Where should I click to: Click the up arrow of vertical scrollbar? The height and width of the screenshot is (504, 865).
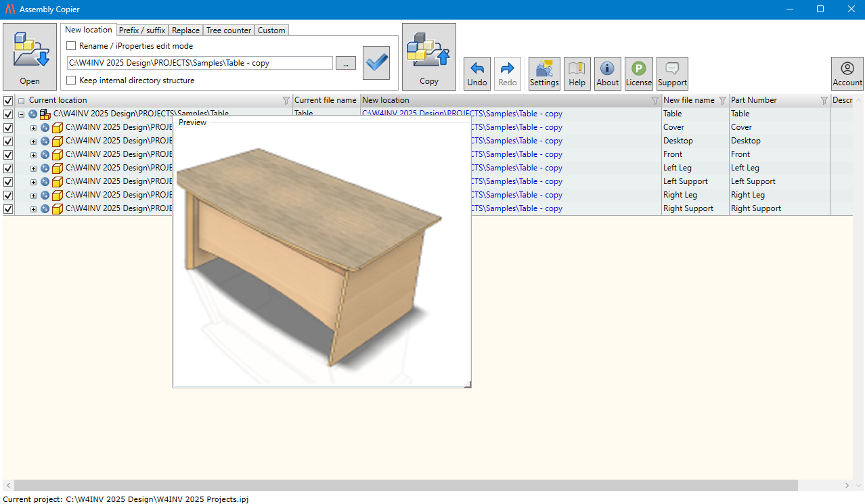coord(858,100)
